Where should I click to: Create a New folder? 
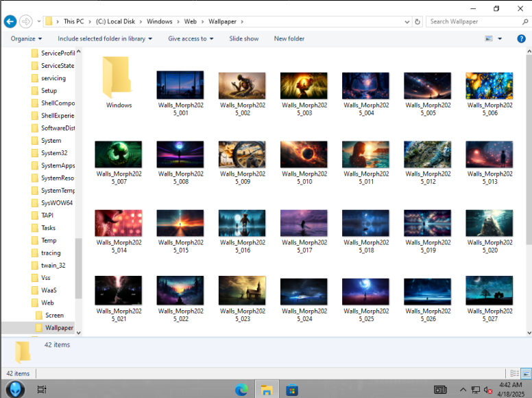[289, 38]
